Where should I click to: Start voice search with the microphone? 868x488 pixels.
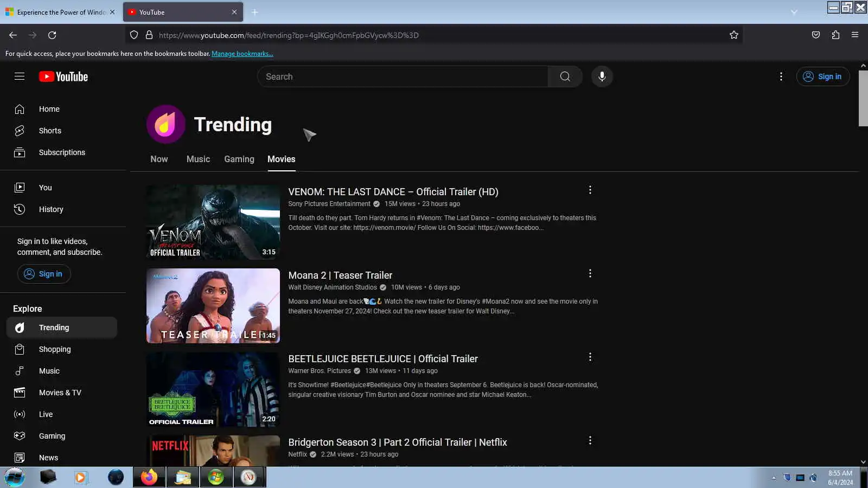[x=602, y=76]
